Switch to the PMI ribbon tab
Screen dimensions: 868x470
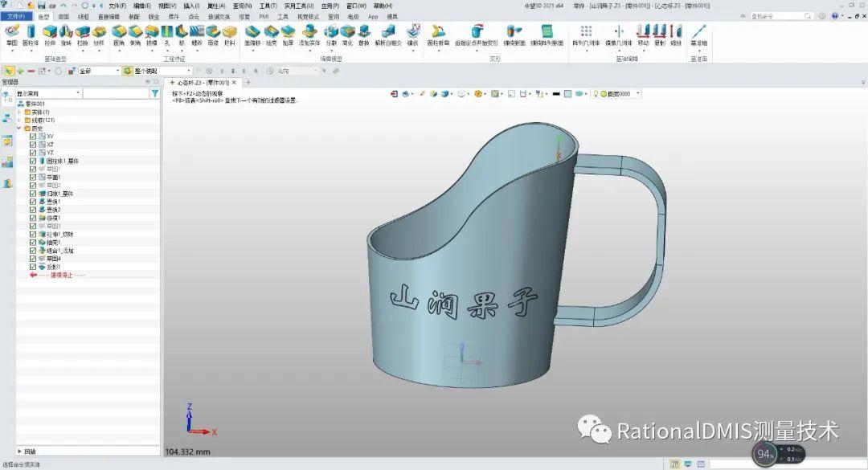(x=264, y=17)
